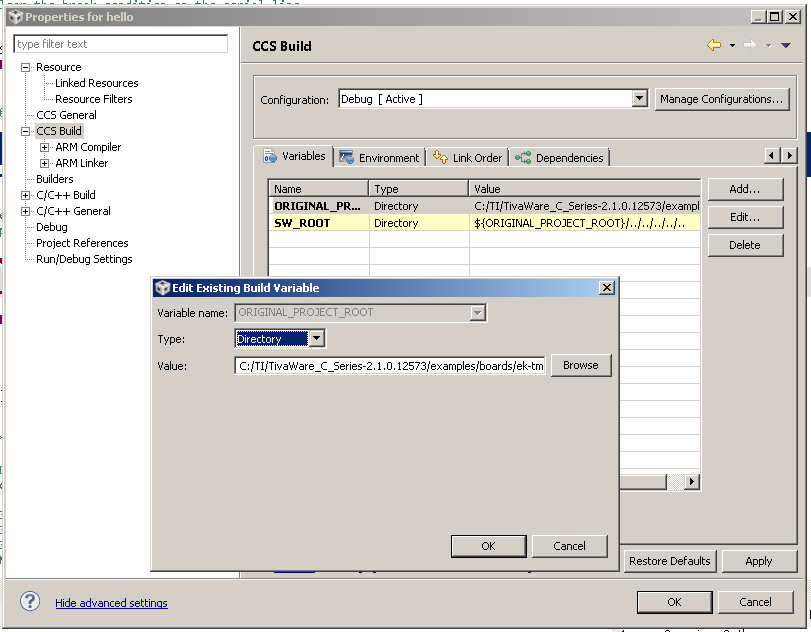Select Linked Resources in the tree
811x632 pixels.
[x=97, y=83]
